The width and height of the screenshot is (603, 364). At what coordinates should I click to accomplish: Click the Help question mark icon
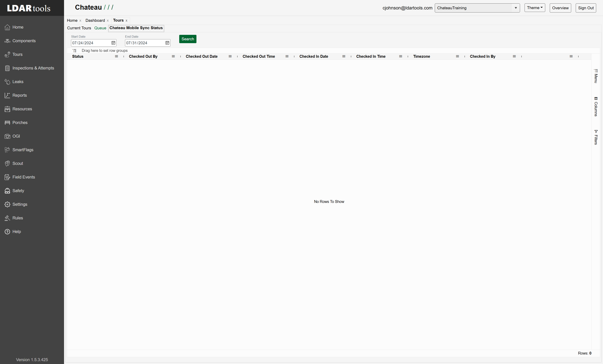click(7, 231)
